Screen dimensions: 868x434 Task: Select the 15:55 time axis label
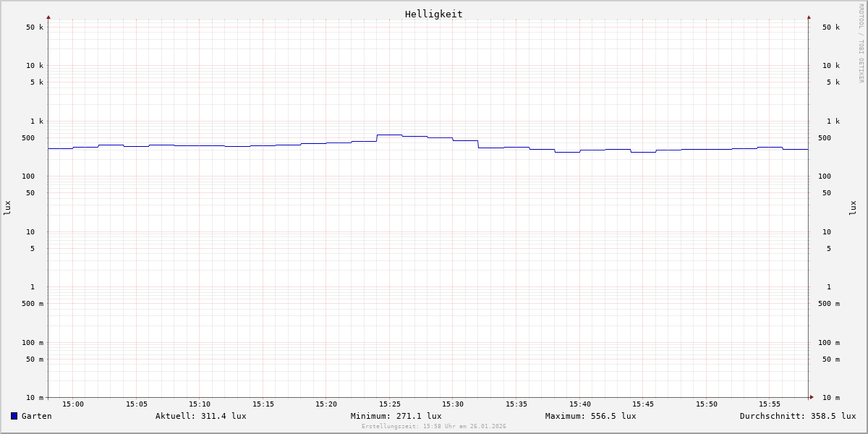pyautogui.click(x=769, y=404)
